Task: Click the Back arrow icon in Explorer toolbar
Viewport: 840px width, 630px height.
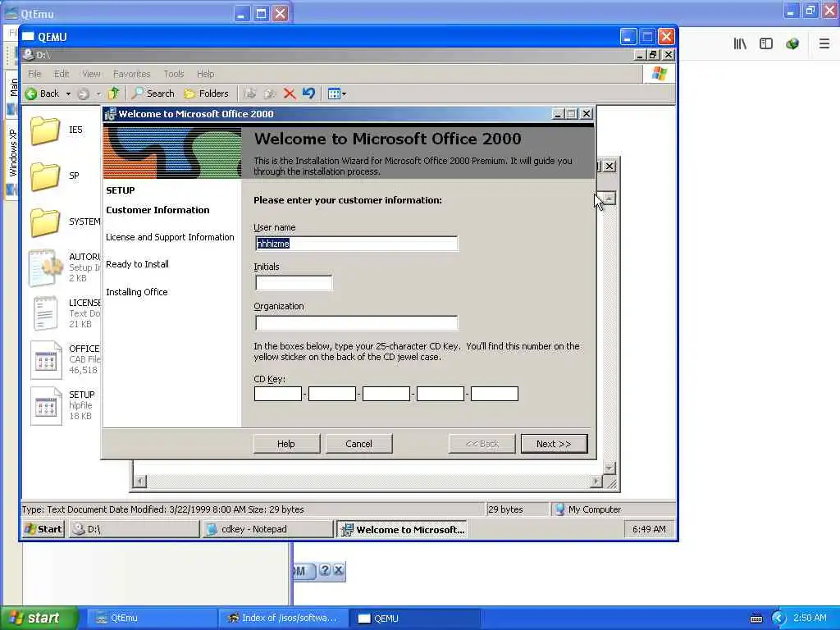Action: 31,94
